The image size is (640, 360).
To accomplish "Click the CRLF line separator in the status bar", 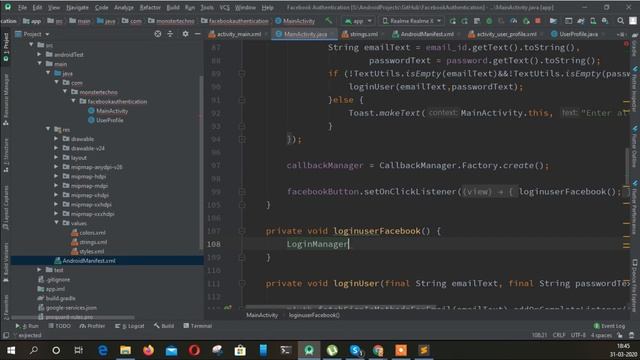I will (559, 335).
